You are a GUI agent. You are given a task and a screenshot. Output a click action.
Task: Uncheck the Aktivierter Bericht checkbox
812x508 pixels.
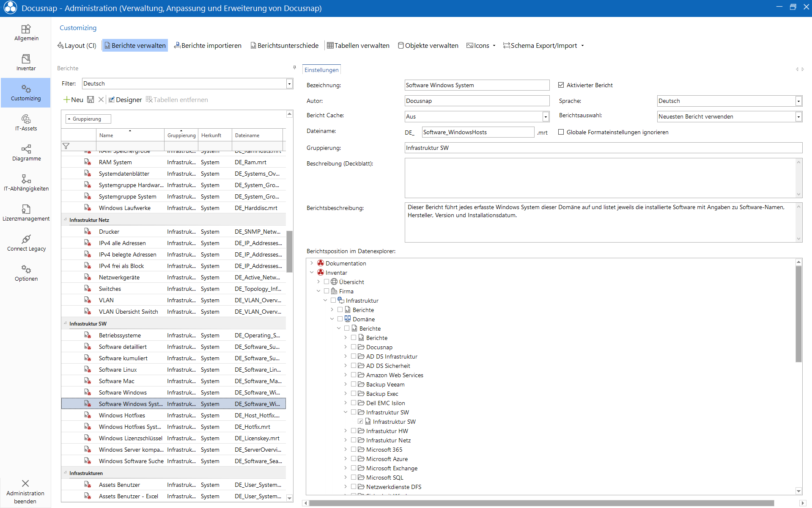561,85
